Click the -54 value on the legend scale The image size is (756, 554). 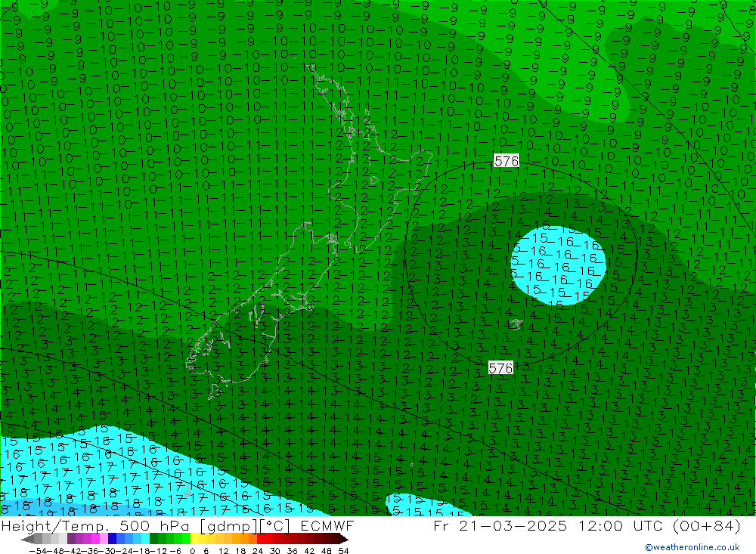38,551
